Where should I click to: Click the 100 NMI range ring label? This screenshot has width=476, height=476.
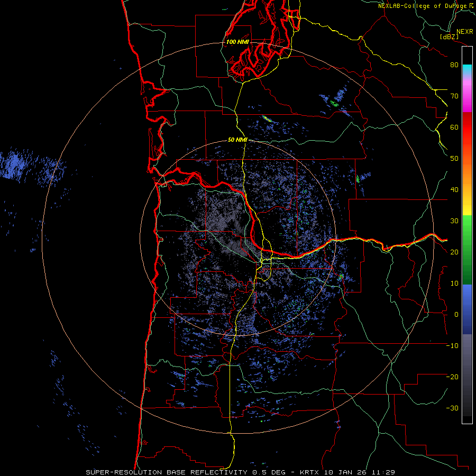click(x=237, y=42)
